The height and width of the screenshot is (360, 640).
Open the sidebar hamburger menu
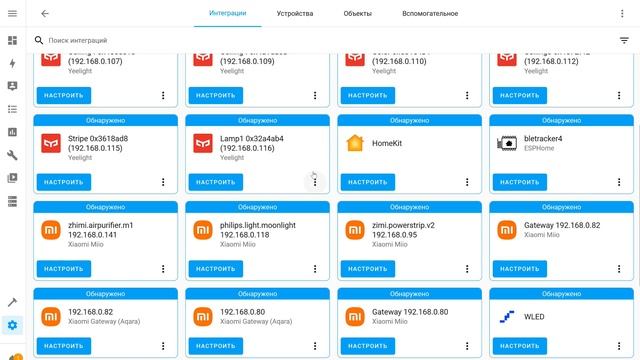click(x=13, y=13)
